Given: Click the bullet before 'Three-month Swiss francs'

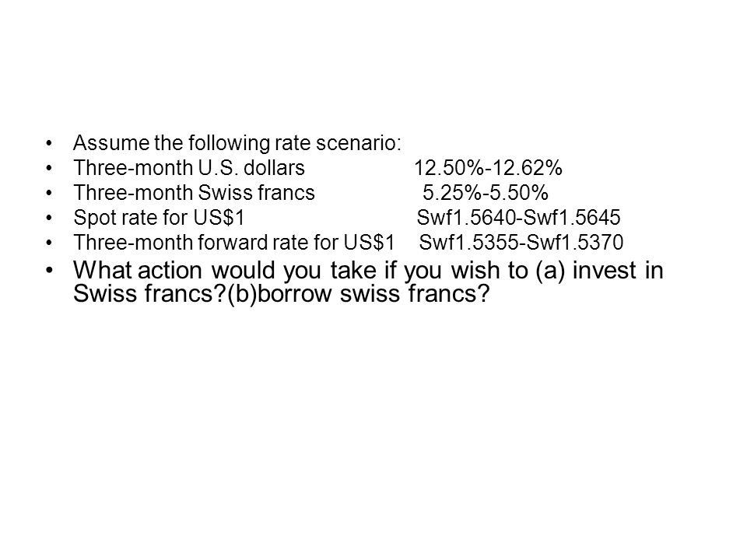Looking at the screenshot, I should click(48, 193).
